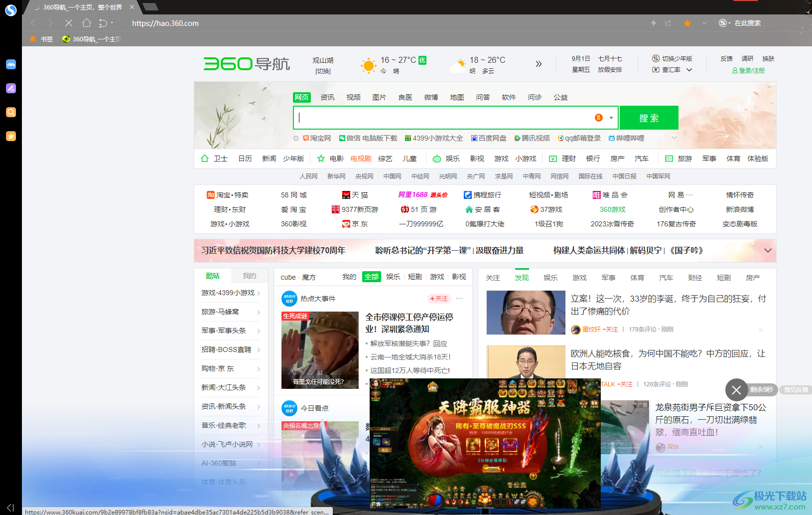Viewport: 812px width, 515px height.
Task: Close the game ad with the round X button
Action: [x=736, y=390]
